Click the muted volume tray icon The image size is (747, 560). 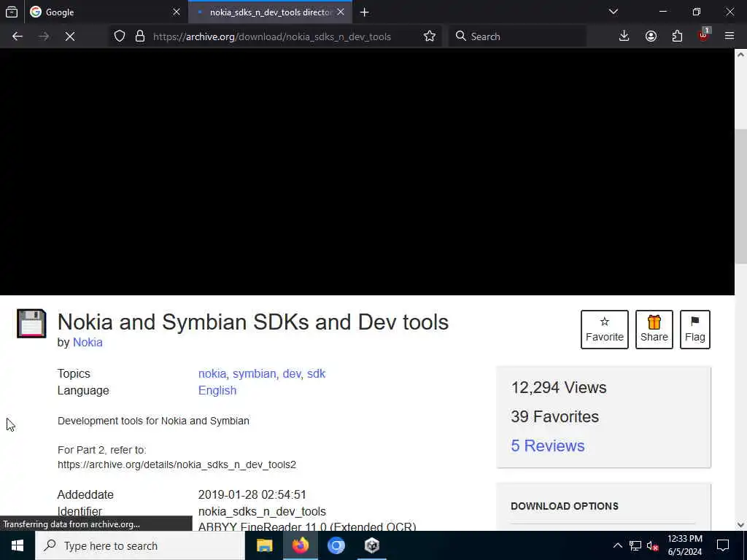(653, 546)
